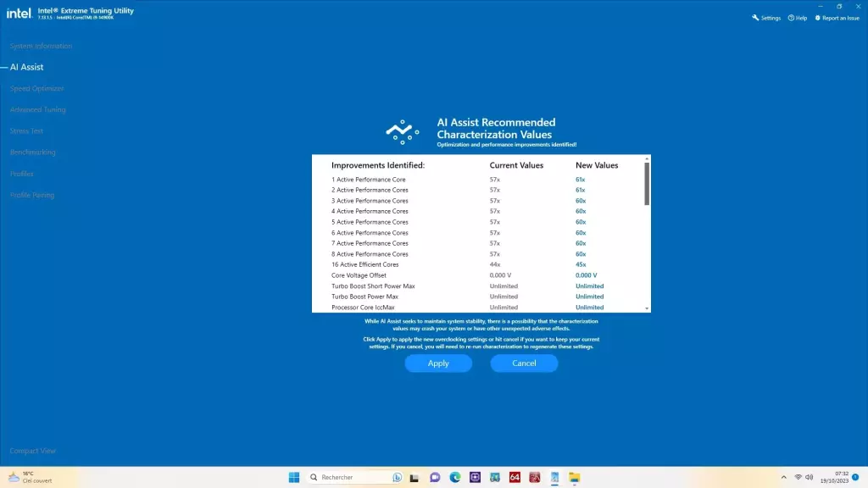The height and width of the screenshot is (488, 868).
Task: Open the Benchmarking section
Action: tap(33, 152)
